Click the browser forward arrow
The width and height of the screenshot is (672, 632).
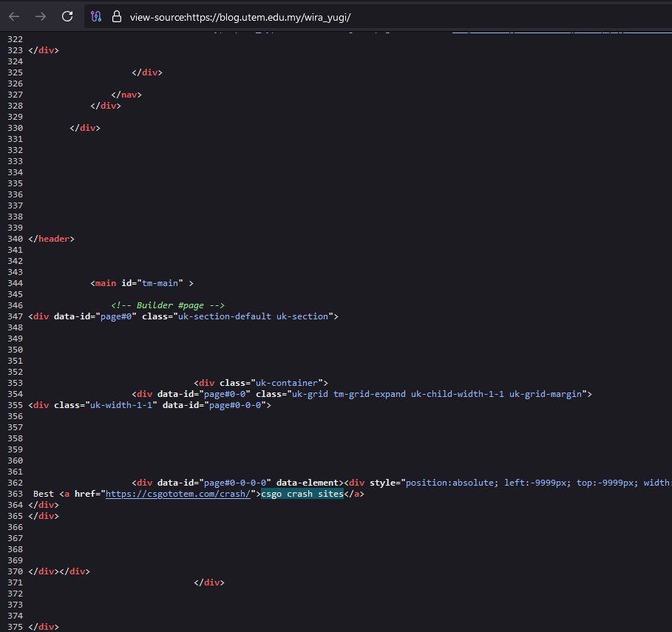41,17
